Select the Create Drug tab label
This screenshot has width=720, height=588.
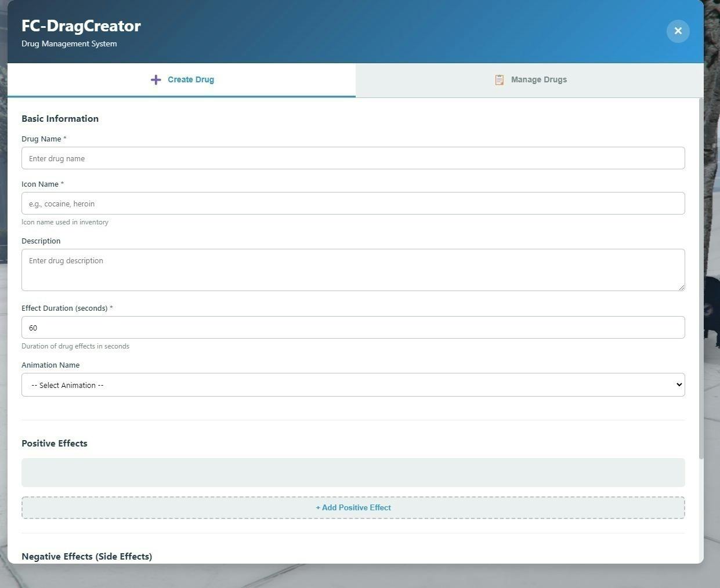coord(191,80)
